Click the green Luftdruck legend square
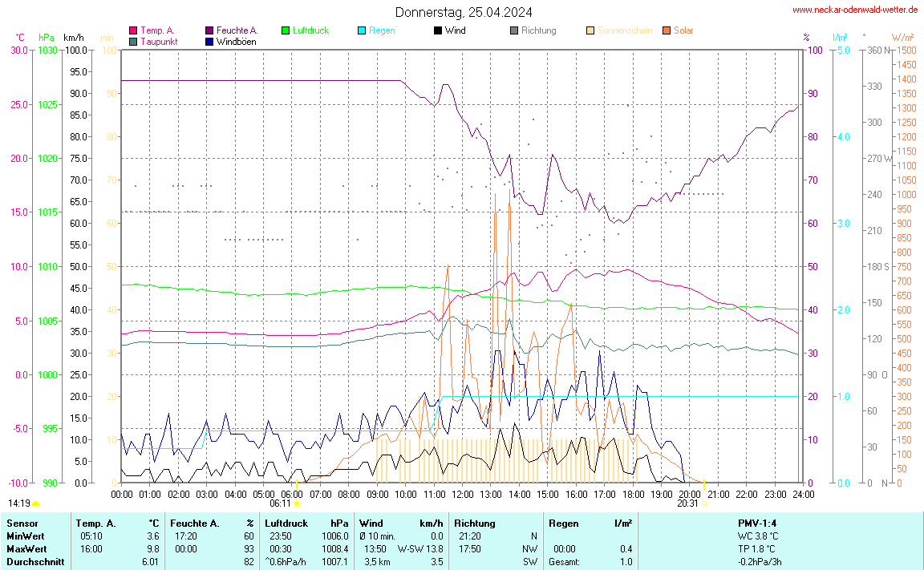Viewport: 924px width, 570px height. pyautogui.click(x=286, y=30)
